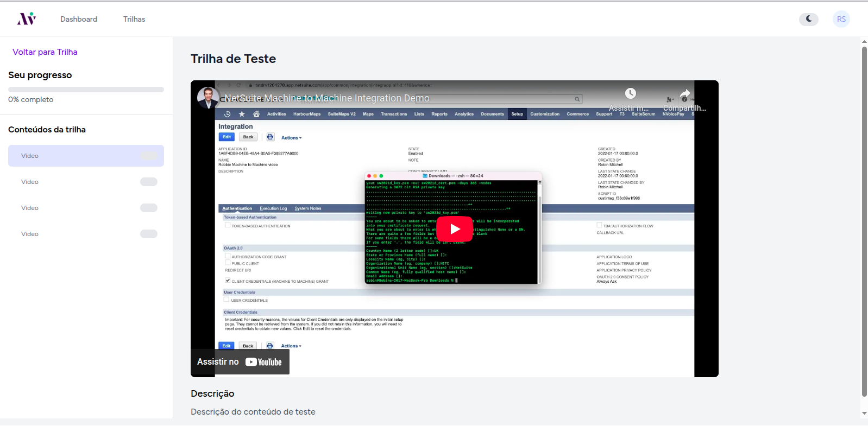868x426 pixels.
Task: Go back via Voltar para Trilha
Action: coord(45,52)
